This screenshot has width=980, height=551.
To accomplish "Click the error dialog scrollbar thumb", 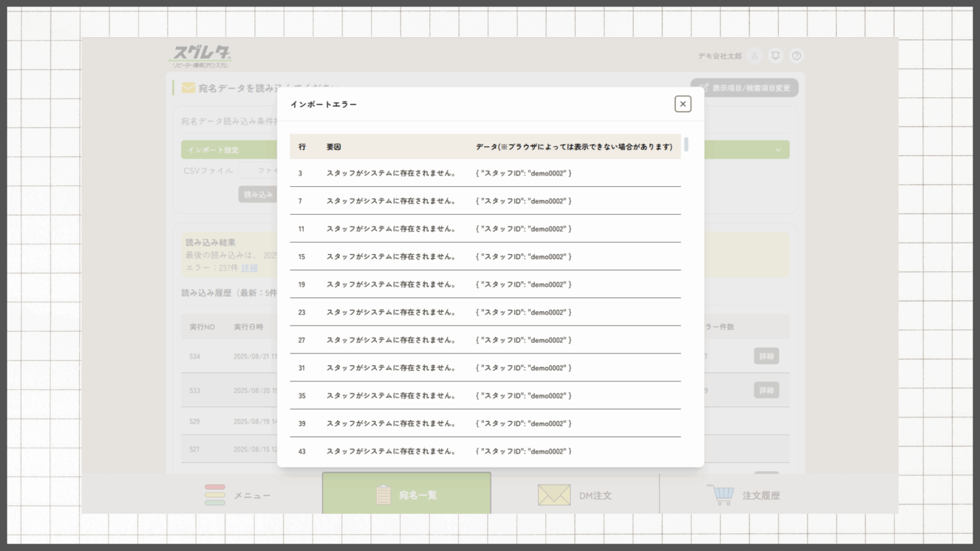I will (686, 144).
